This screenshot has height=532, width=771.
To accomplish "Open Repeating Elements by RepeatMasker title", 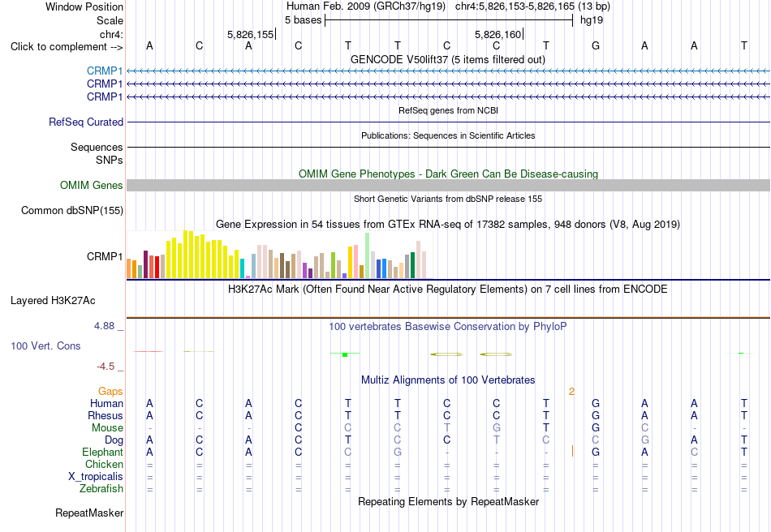I will (x=448, y=501).
